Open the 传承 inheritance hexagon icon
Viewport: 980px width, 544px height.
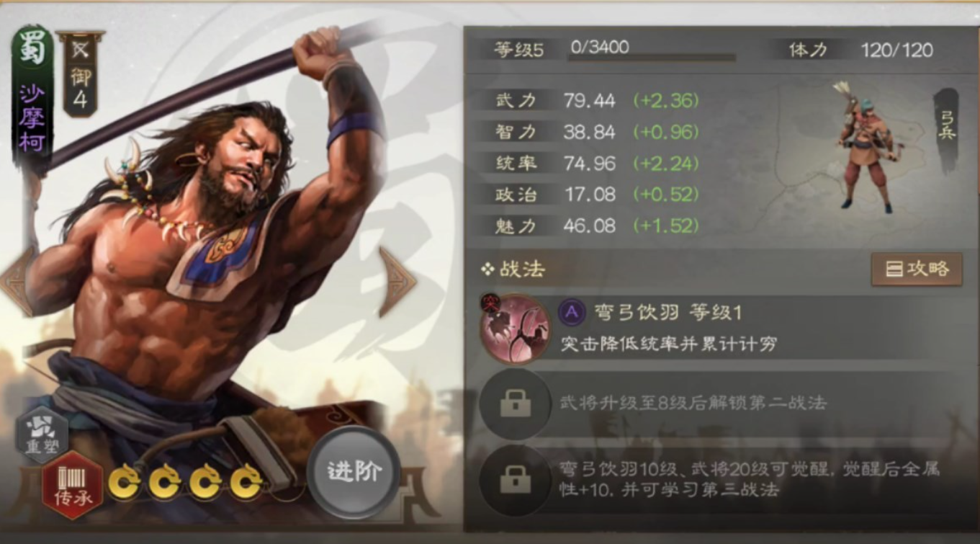[x=72, y=485]
